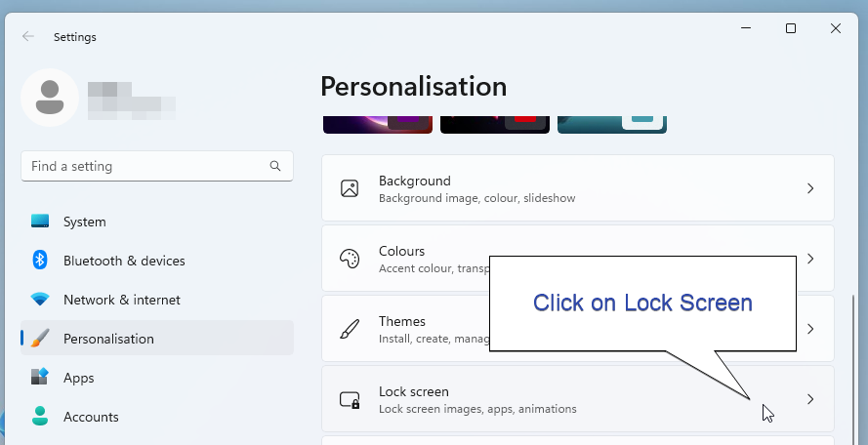Click 'Lock screen images, apps, animations' description
The image size is (868, 445).
(x=477, y=409)
